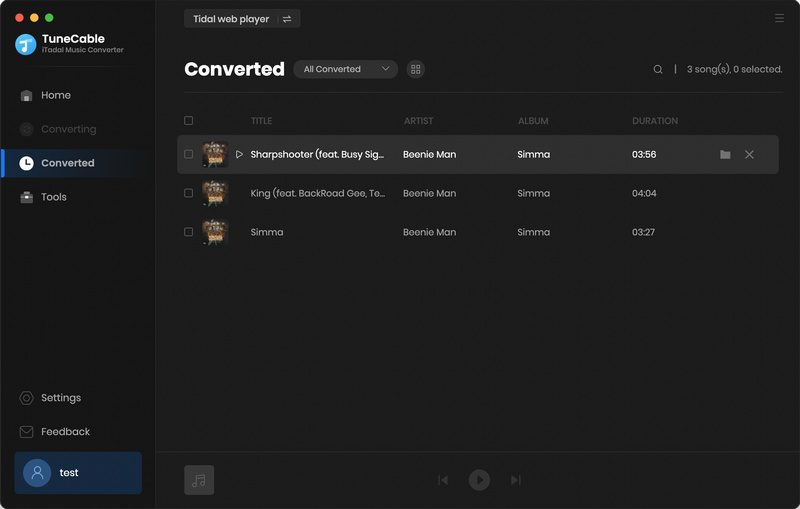Viewport: 800px width, 509px height.
Task: Click the 3 song(s), 0 selected text
Action: coord(734,69)
